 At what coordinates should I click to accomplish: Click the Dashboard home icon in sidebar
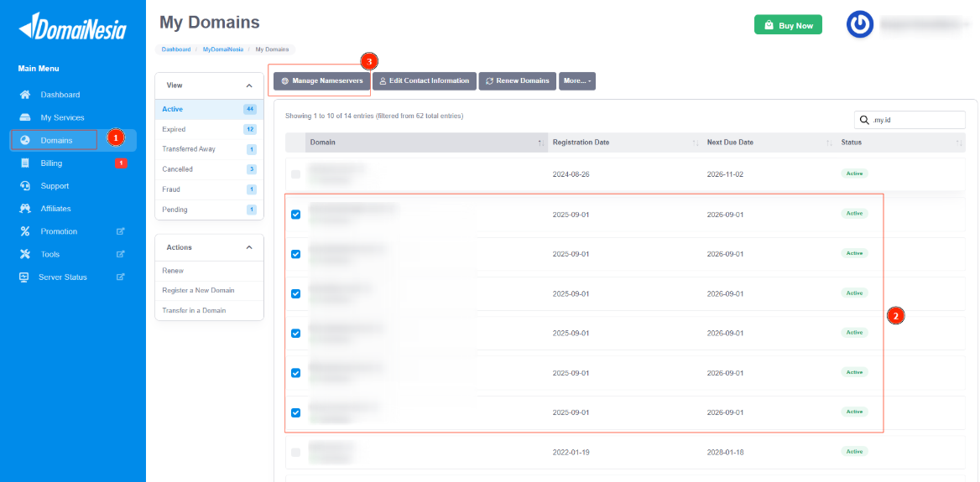[25, 95]
